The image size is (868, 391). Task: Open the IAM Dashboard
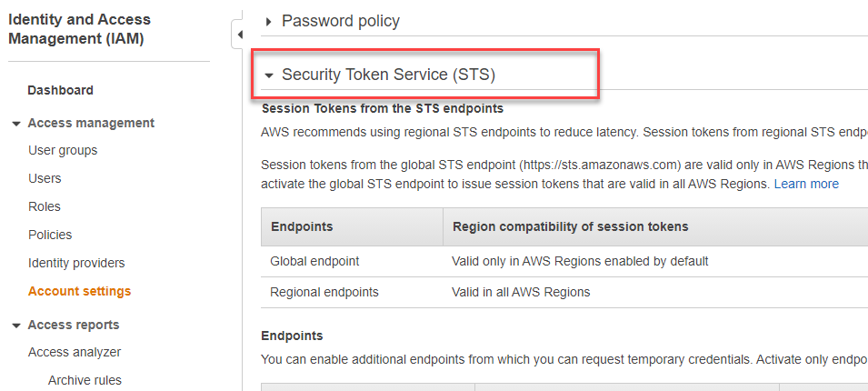[60, 90]
